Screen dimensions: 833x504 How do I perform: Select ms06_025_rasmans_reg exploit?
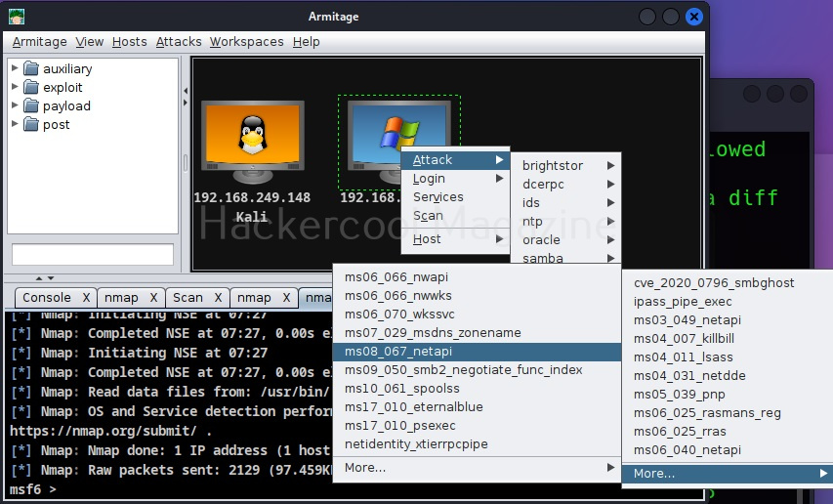728,413
